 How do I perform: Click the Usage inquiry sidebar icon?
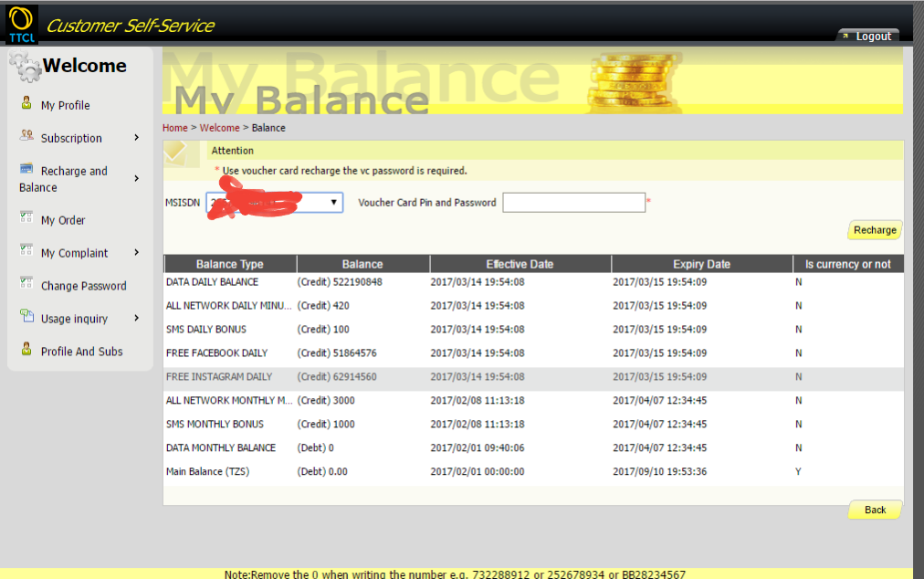click(x=26, y=317)
